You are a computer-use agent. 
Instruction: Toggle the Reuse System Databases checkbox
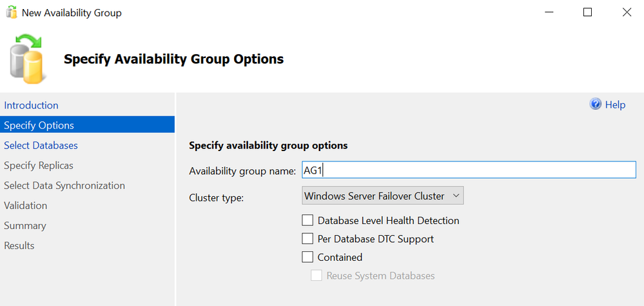point(317,276)
